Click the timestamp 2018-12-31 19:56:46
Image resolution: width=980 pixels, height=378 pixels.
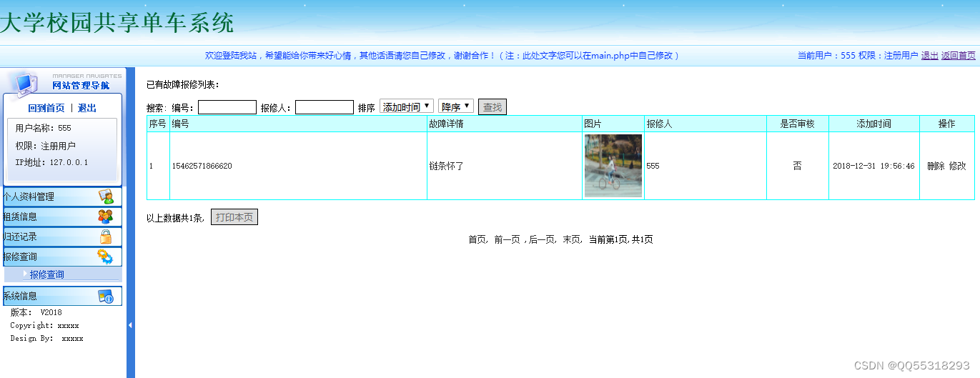[873, 166]
